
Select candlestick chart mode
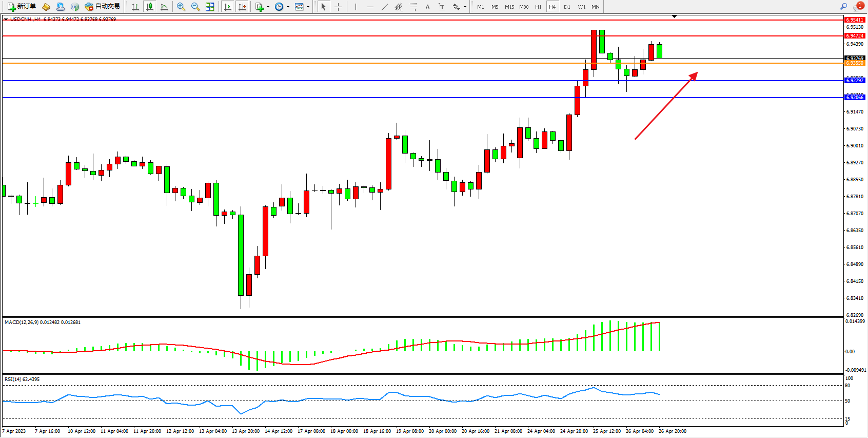click(150, 7)
